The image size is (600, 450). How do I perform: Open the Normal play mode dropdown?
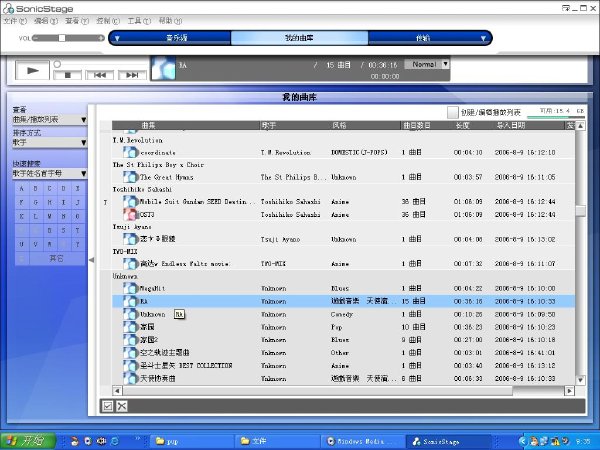(427, 64)
